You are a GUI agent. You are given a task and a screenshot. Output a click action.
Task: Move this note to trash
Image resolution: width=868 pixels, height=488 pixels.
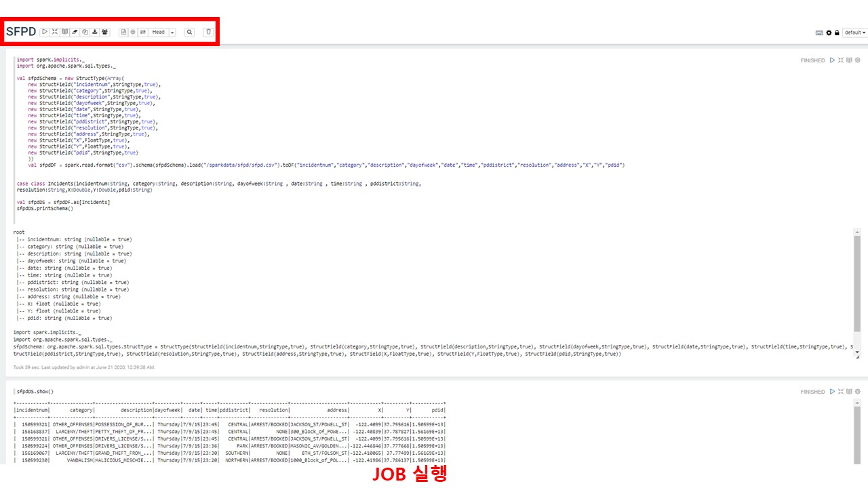pyautogui.click(x=208, y=32)
